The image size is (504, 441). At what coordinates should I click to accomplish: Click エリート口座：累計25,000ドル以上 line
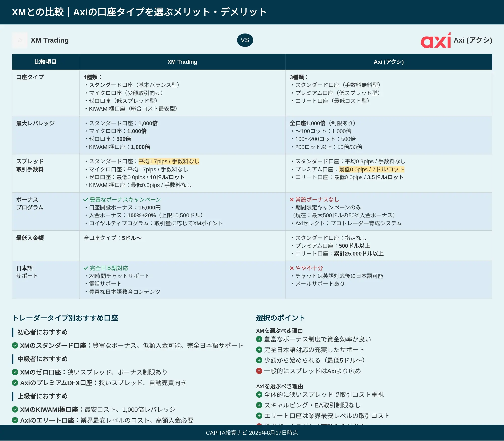click(337, 254)
